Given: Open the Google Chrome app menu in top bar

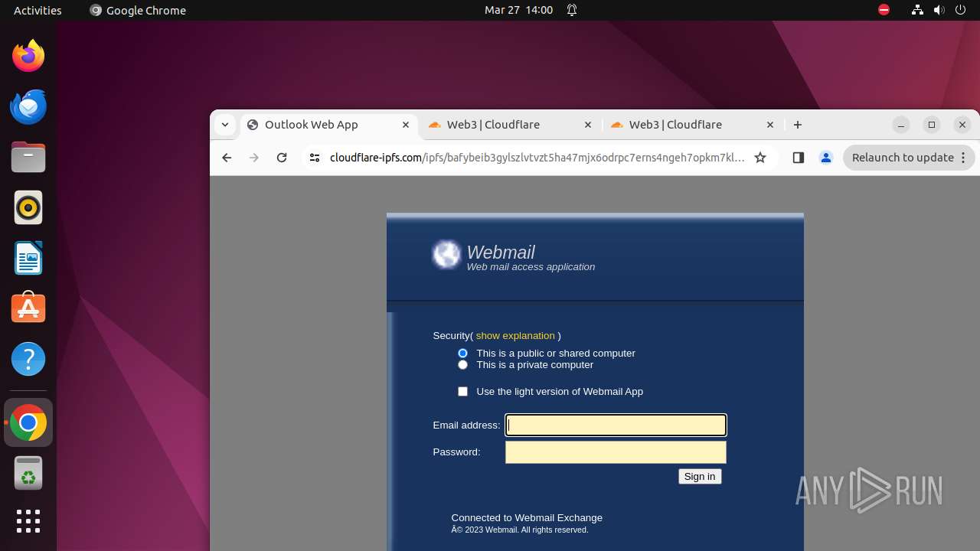Looking at the screenshot, I should [x=138, y=10].
